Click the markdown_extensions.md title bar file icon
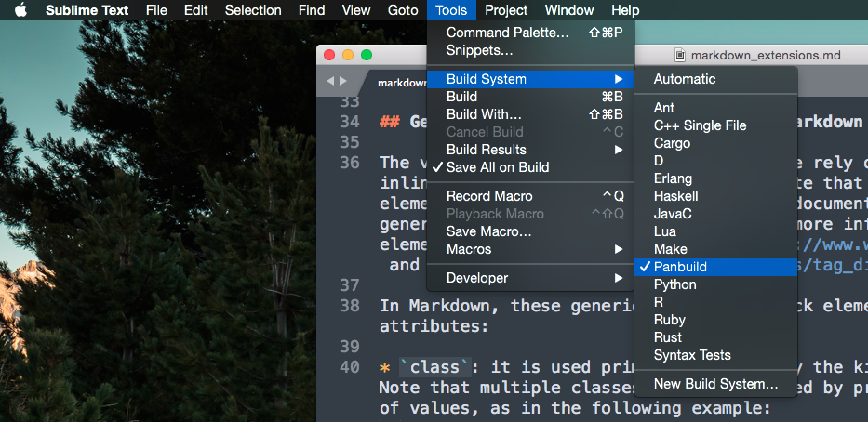Image resolution: width=868 pixels, height=422 pixels. (680, 56)
